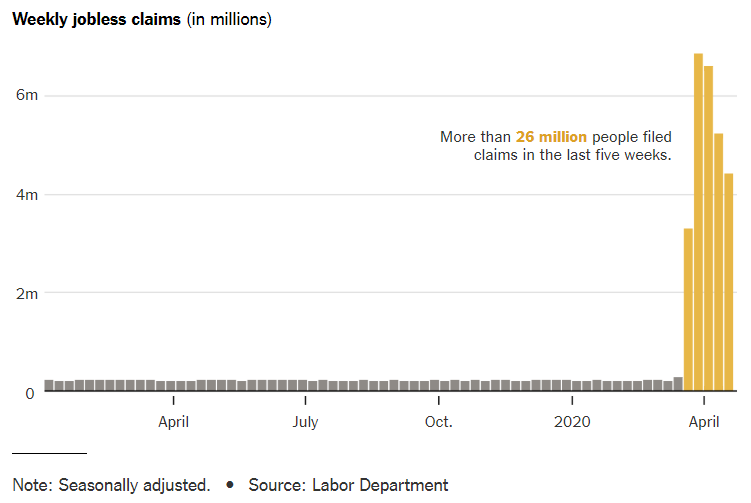Click the 4m y-axis label
Viewport: 751px width, 503px height.
[26, 195]
